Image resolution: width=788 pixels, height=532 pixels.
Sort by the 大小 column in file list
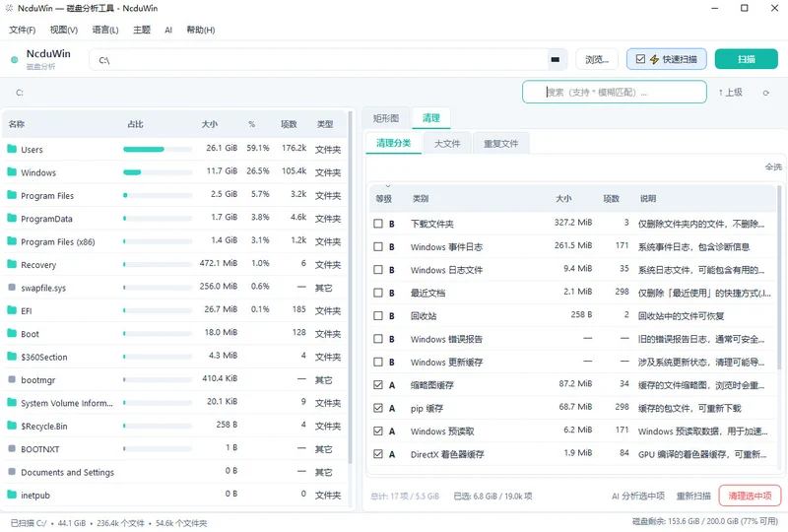[210, 124]
